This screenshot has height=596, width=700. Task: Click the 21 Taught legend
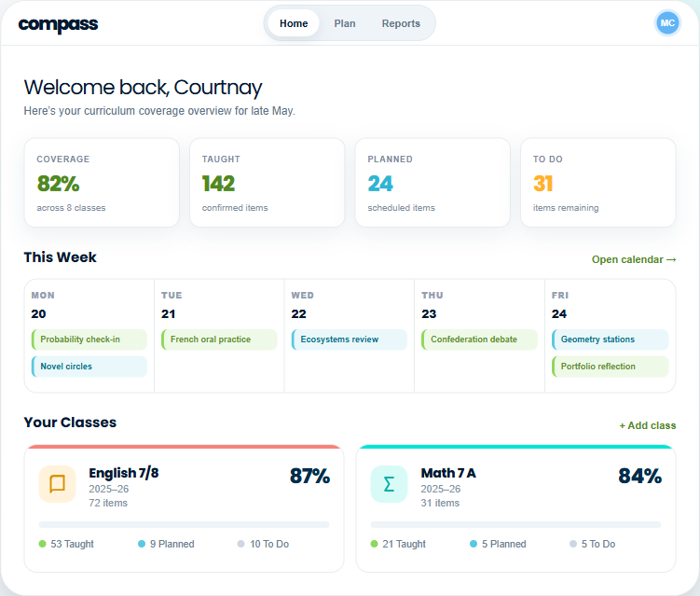(398, 544)
